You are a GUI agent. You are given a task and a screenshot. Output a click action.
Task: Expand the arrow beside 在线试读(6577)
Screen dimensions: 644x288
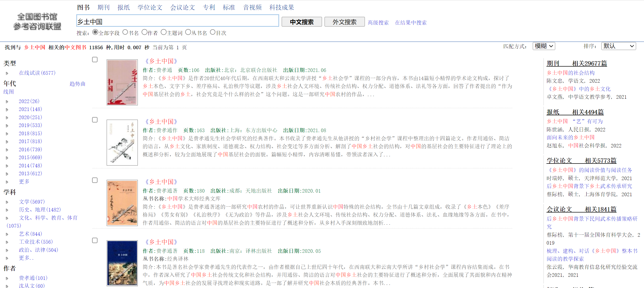point(7,73)
